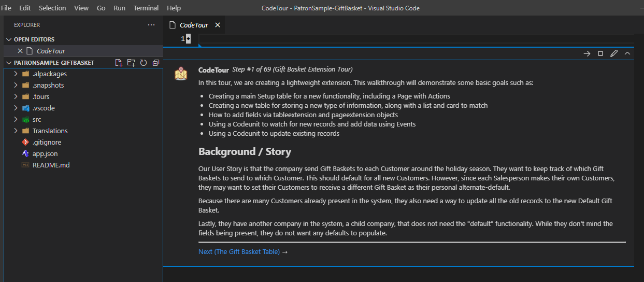Viewport: 644px width, 282px height.
Task: Expand the .snapshots folder chevron
Action: tap(16, 85)
